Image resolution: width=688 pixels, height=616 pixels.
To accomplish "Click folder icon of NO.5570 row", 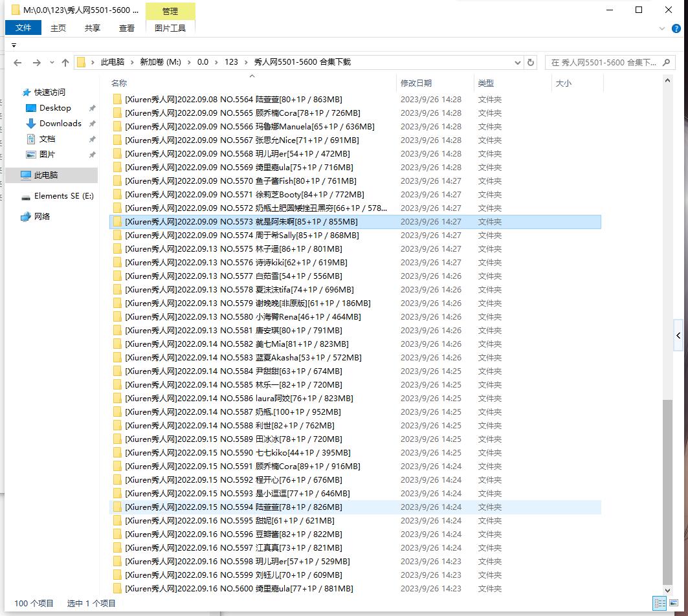I will pyautogui.click(x=117, y=181).
